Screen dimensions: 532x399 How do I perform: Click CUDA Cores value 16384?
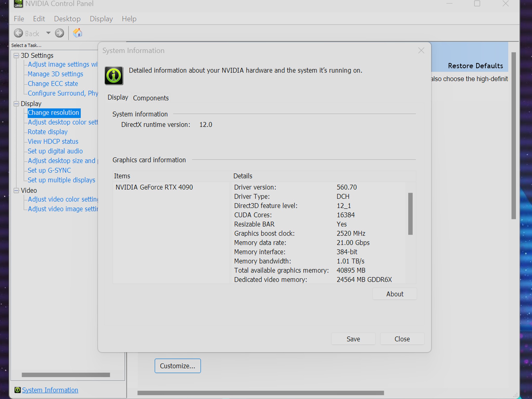click(346, 215)
